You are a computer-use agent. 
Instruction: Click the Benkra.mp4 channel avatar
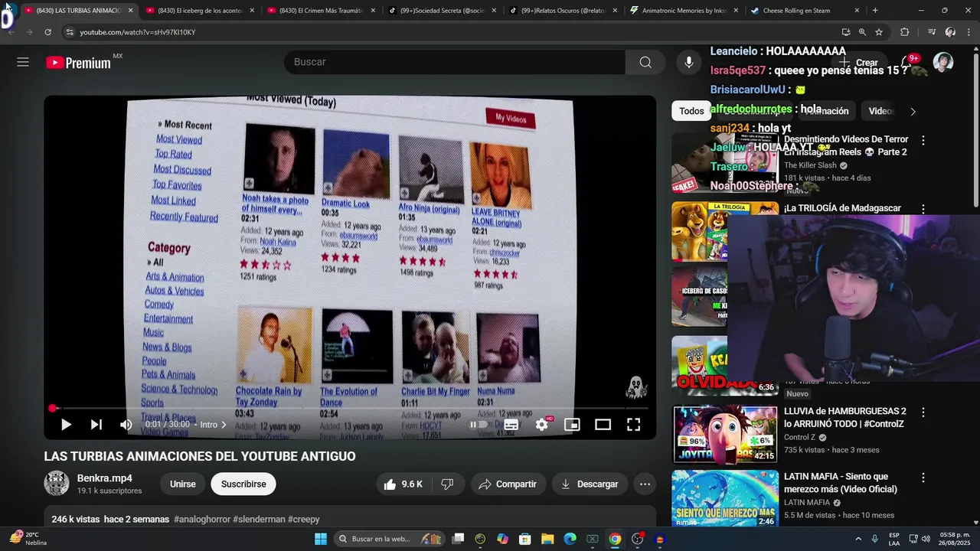coord(57,484)
